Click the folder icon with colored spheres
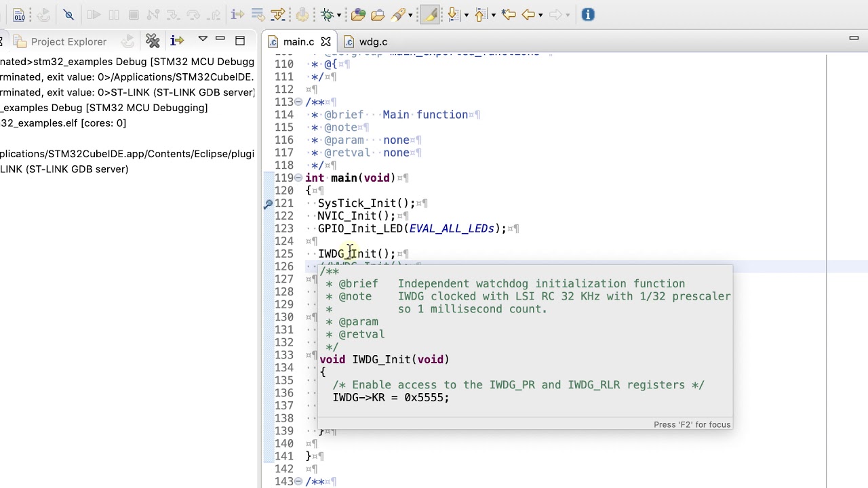 tap(358, 15)
